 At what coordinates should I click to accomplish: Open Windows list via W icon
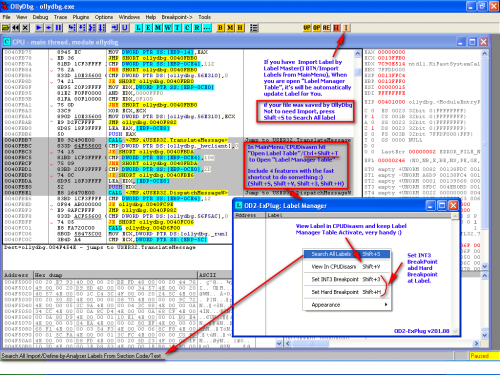[168, 28]
